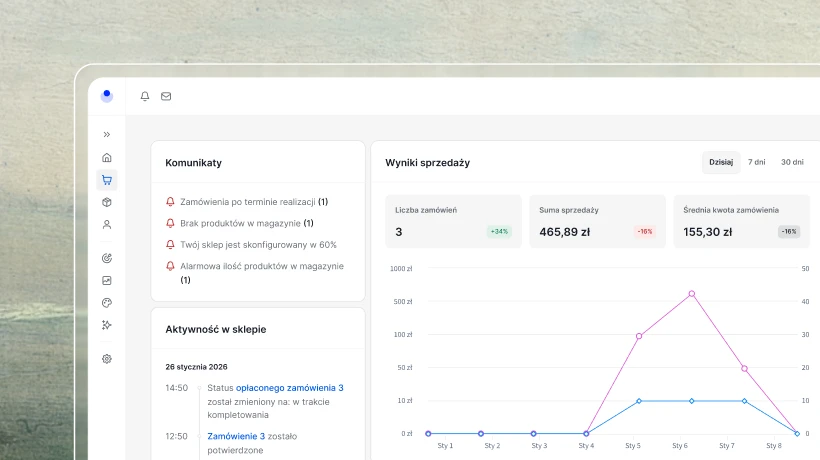The image size is (820, 460).
Task: Open the appearance palette icon in the sidebar
Action: pyautogui.click(x=107, y=303)
